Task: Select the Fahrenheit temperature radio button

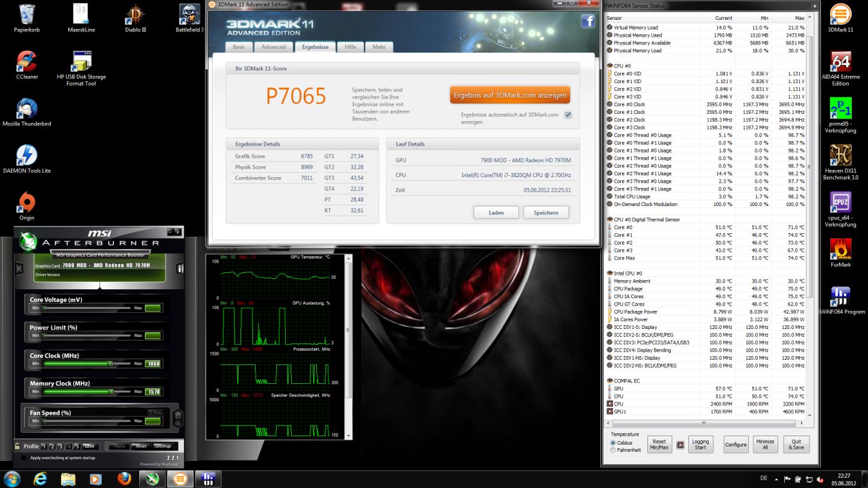Action: coord(613,450)
